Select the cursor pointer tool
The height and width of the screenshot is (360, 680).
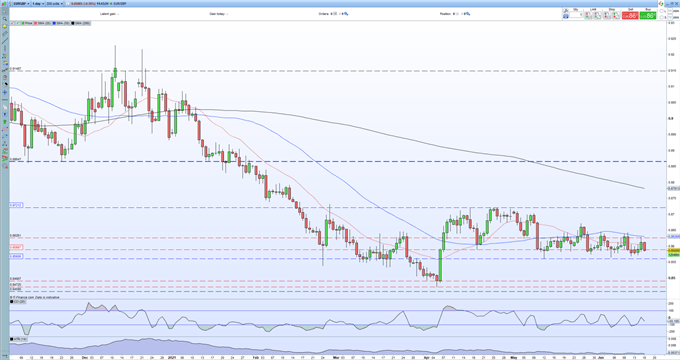[5, 11]
